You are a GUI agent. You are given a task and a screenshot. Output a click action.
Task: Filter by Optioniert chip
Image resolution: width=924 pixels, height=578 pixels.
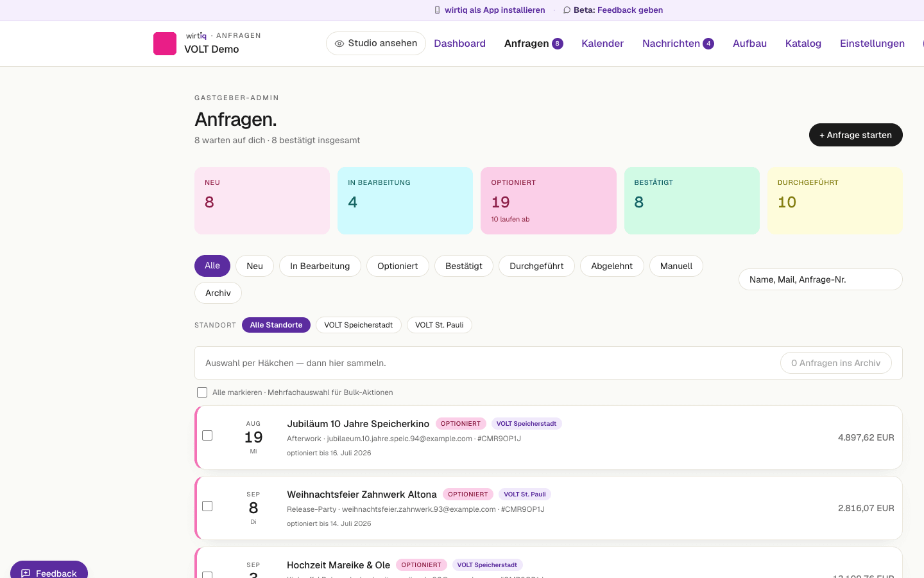pyautogui.click(x=398, y=266)
